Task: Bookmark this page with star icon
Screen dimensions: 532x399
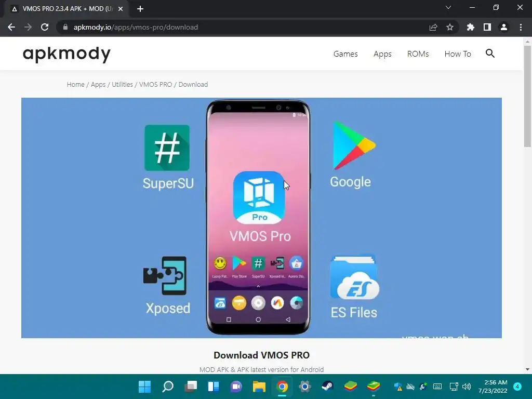Action: coord(450,27)
